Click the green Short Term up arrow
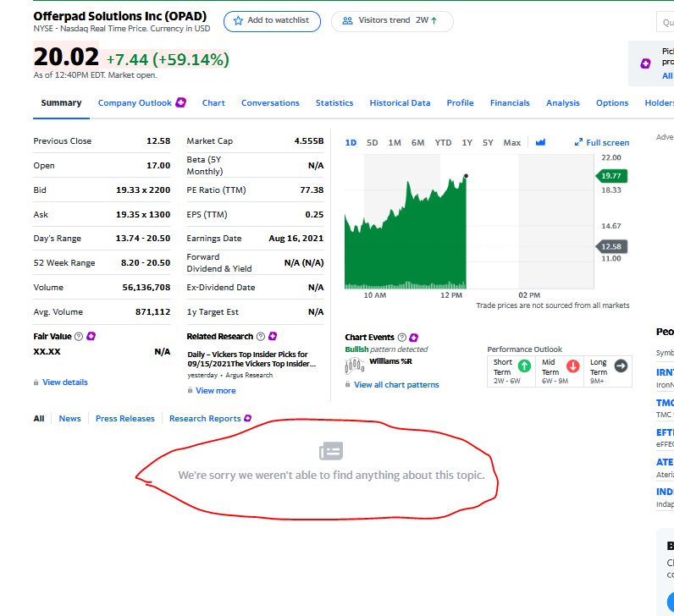The image size is (674, 616). pyautogui.click(x=524, y=366)
